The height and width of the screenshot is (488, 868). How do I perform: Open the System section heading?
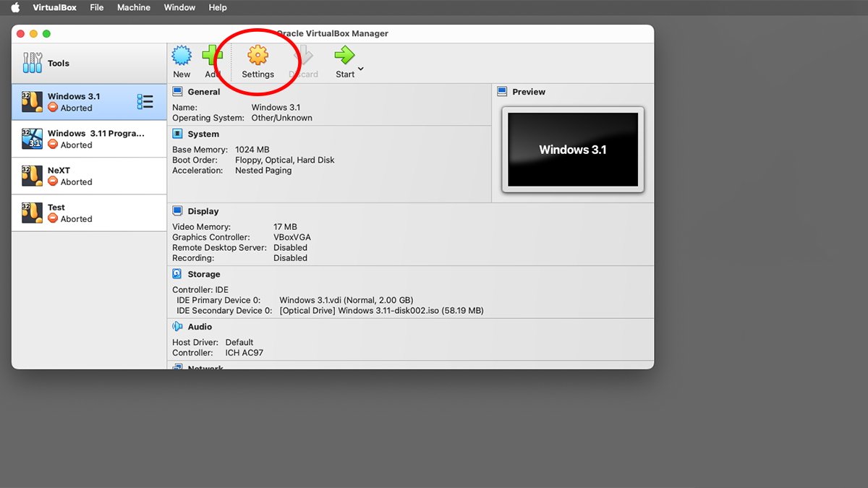203,134
